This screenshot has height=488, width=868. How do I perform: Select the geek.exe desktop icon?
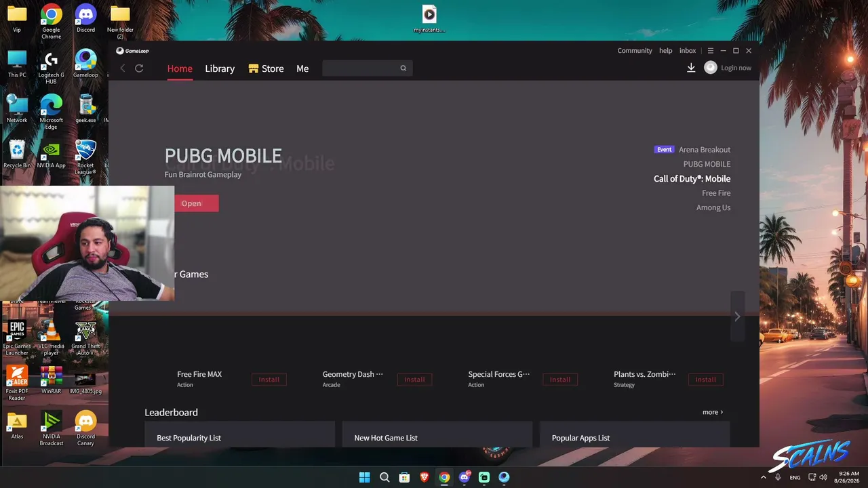point(85,109)
